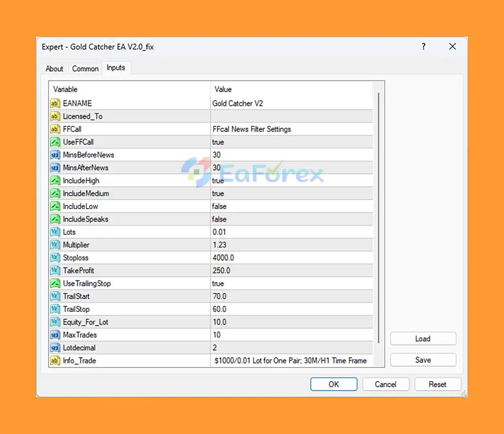Click the string icon beside Info_Trade

55,361
